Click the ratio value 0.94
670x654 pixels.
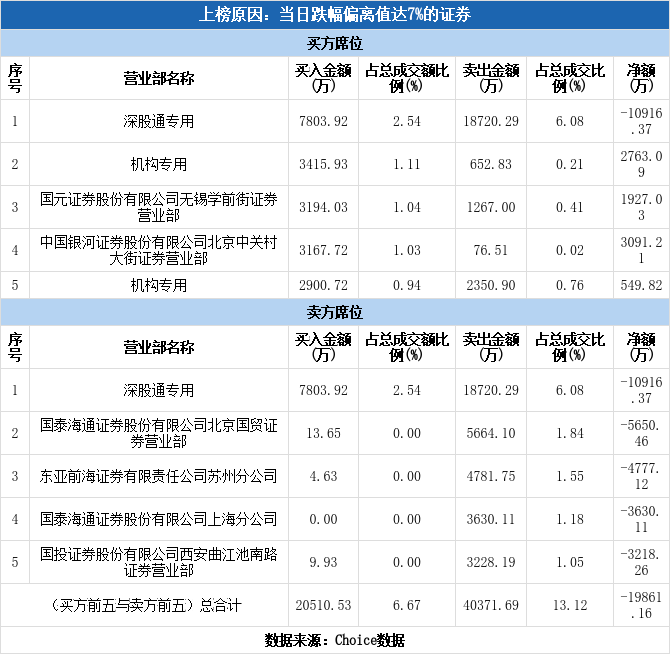[406, 285]
